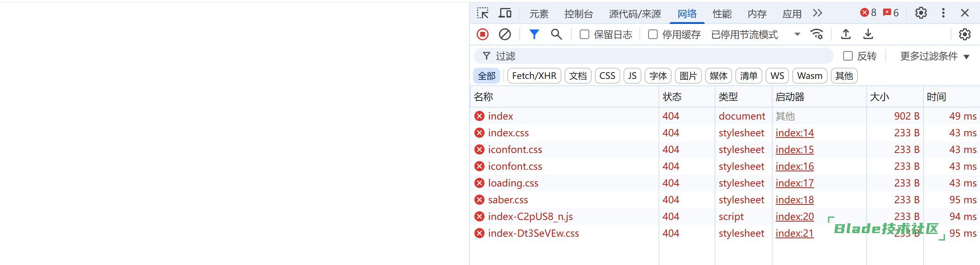The width and height of the screenshot is (980, 265).
Task: Filter by 清单 type
Action: [x=749, y=76]
